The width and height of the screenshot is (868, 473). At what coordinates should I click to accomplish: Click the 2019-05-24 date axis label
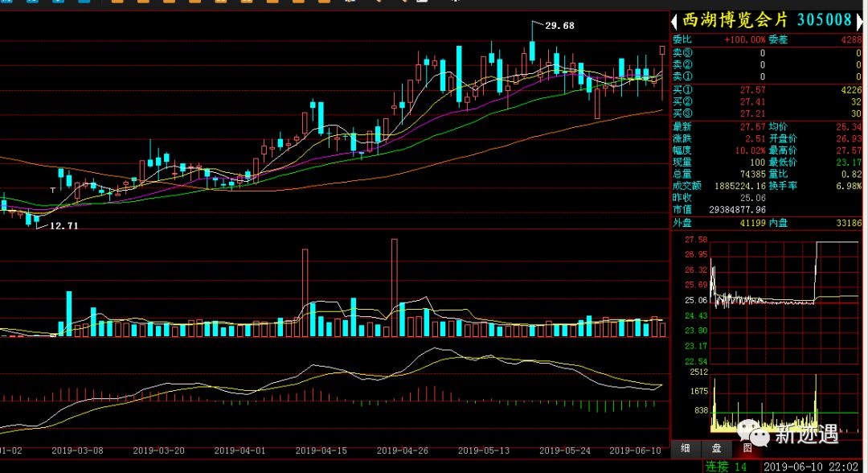565,450
